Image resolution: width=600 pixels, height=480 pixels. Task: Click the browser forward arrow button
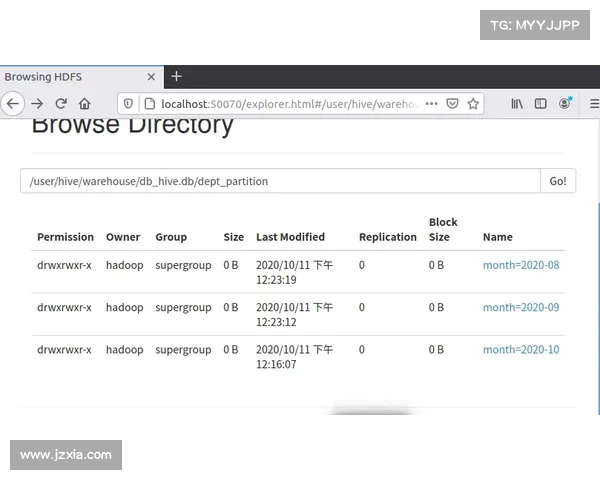click(x=37, y=103)
